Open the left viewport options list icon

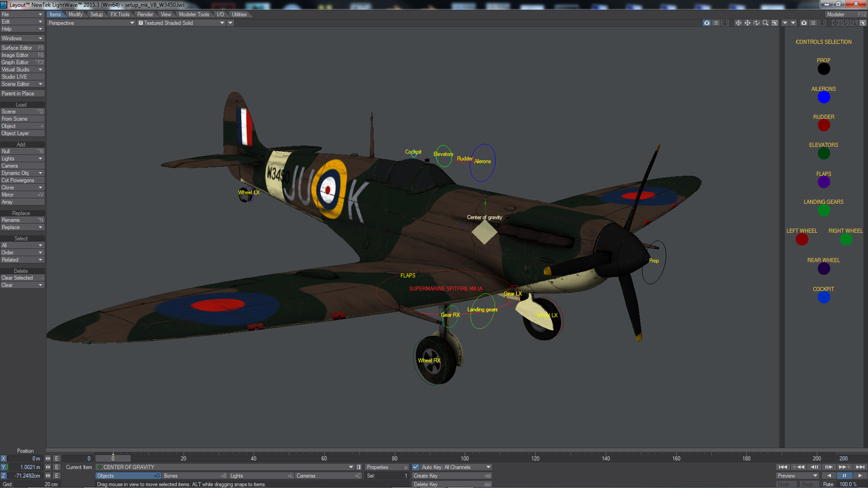coord(716,23)
